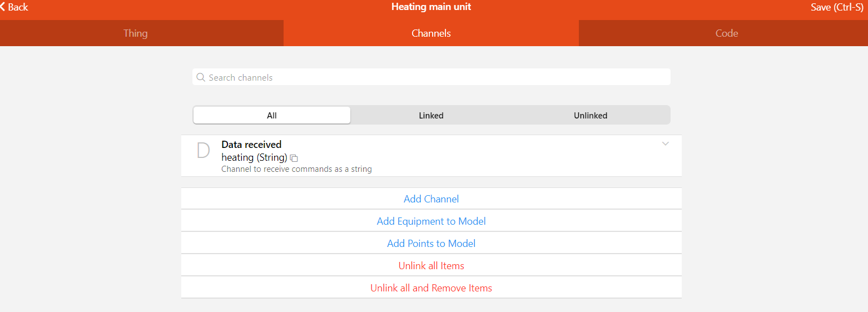
Task: Focus the Search channels field
Action: tap(431, 77)
